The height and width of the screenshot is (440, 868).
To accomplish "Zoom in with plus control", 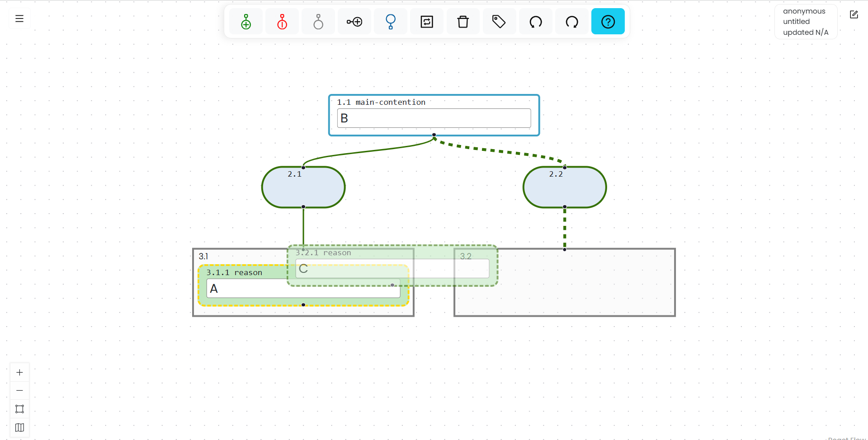I will (19, 373).
